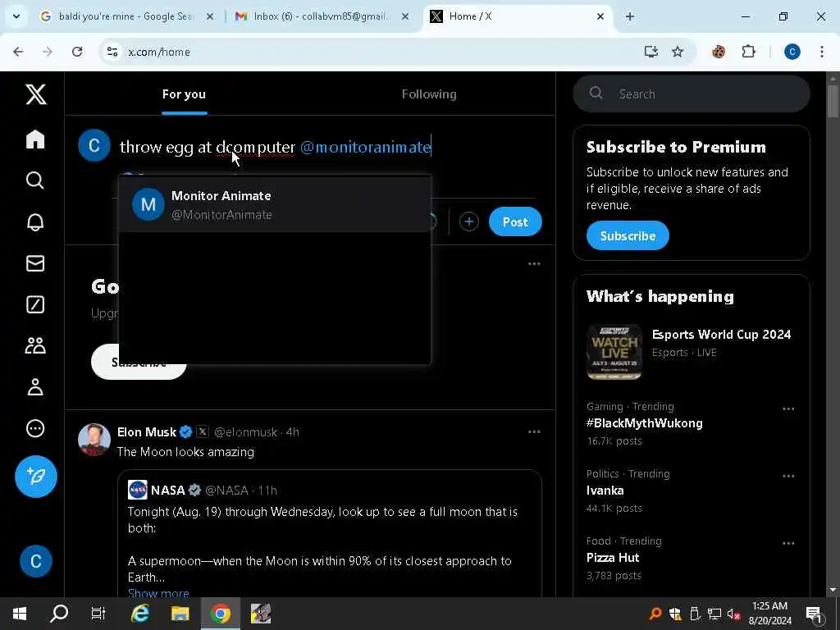Toggle muted volume icon in system tray

point(734,614)
